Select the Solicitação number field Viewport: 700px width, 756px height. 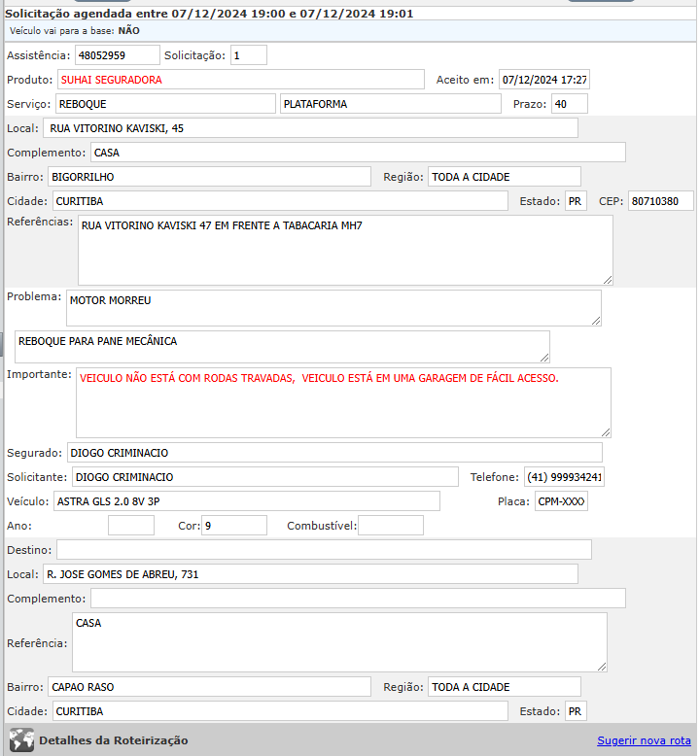click(x=249, y=55)
